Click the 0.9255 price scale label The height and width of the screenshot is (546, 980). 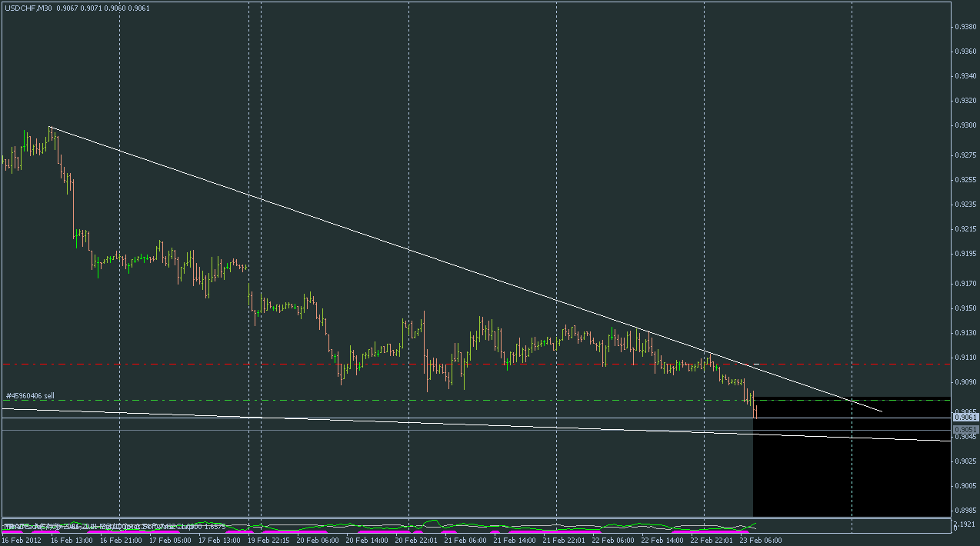click(967, 180)
